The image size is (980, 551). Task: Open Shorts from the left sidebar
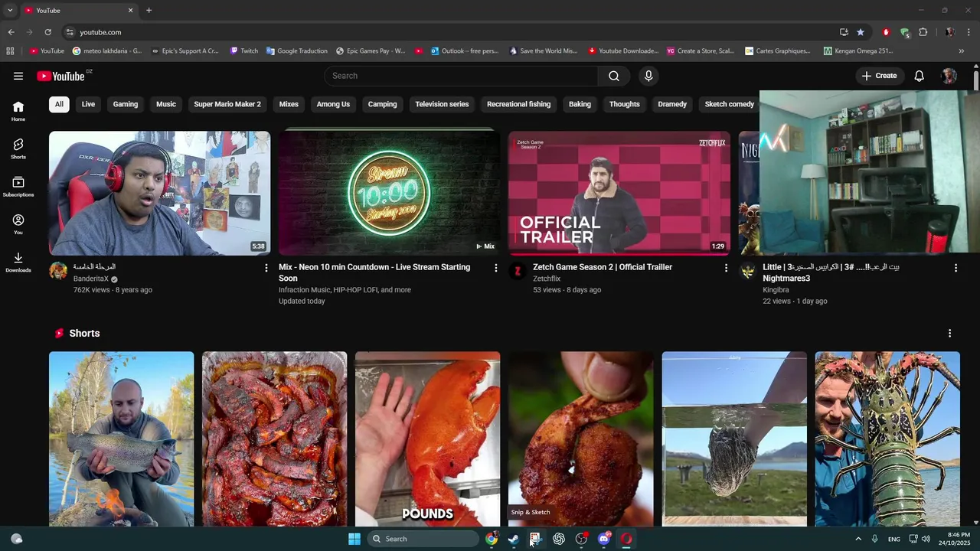(x=18, y=148)
